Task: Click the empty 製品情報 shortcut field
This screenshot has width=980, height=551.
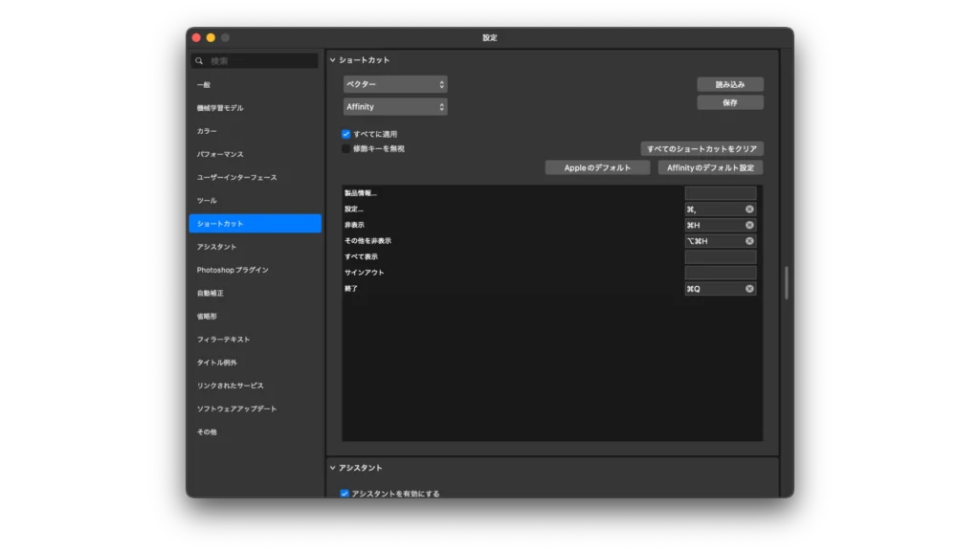Action: (x=720, y=192)
